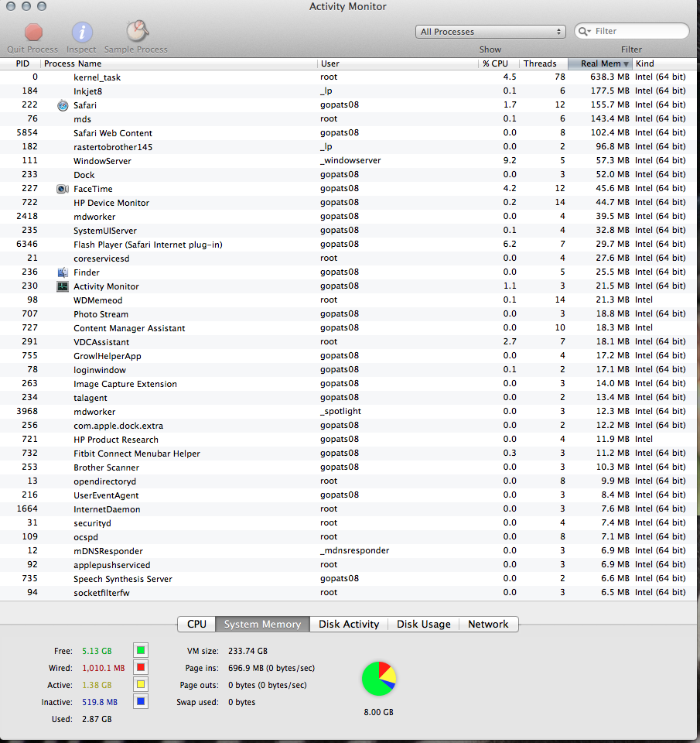Select Image Capture Extension process
700x743 pixels.
coord(348,384)
